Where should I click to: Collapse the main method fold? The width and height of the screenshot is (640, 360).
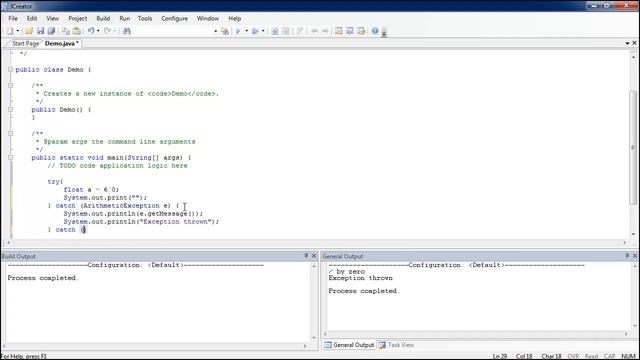[11, 158]
